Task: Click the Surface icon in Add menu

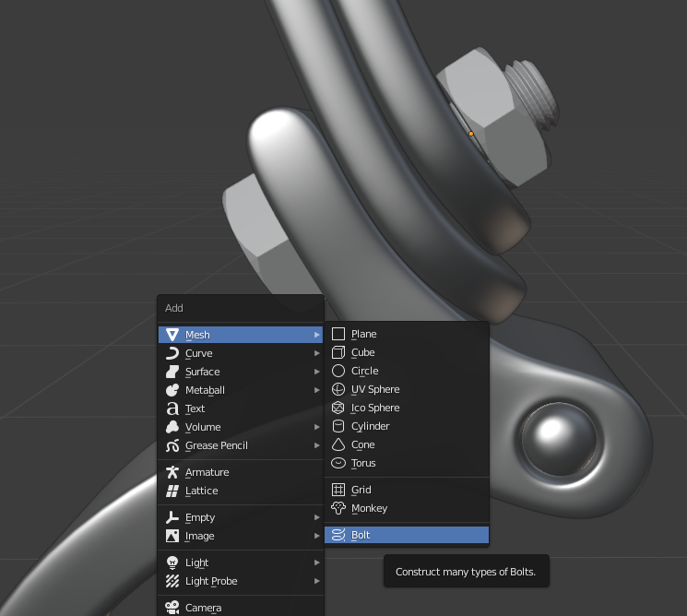Action: tap(172, 372)
